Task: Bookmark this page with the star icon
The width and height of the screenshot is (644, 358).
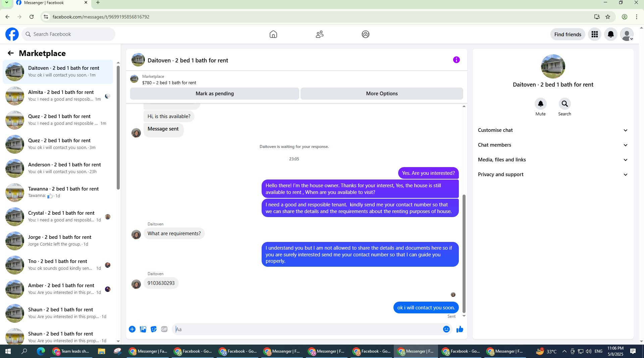Action: tap(608, 17)
